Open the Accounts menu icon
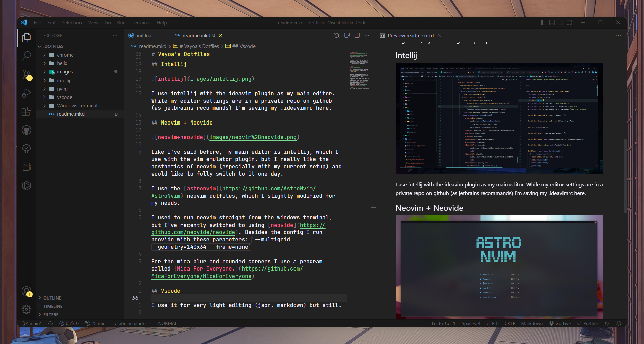Viewport: 644px width, 344px height. pyautogui.click(x=26, y=291)
